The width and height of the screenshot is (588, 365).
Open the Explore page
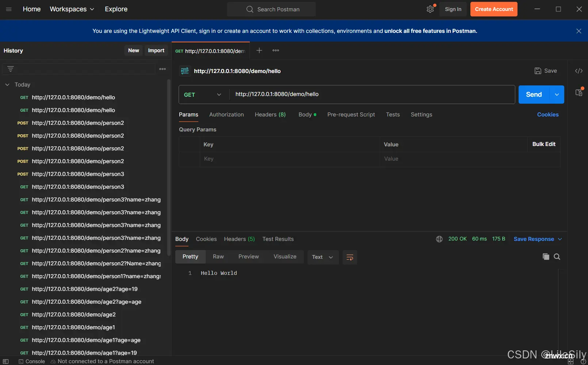116,9
